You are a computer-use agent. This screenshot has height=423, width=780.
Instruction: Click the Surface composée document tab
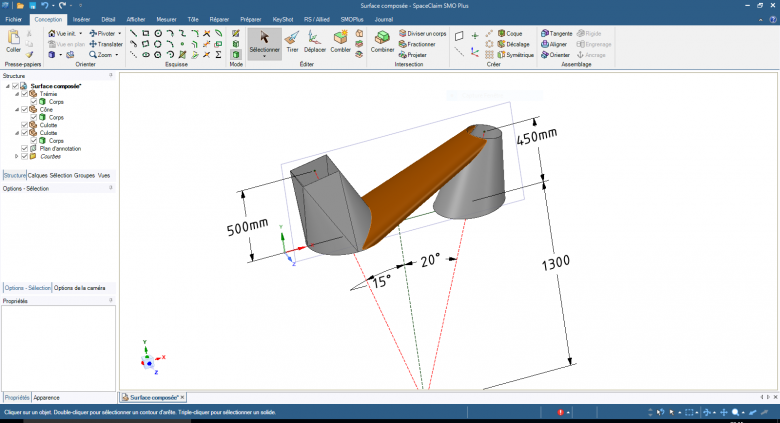pos(153,397)
